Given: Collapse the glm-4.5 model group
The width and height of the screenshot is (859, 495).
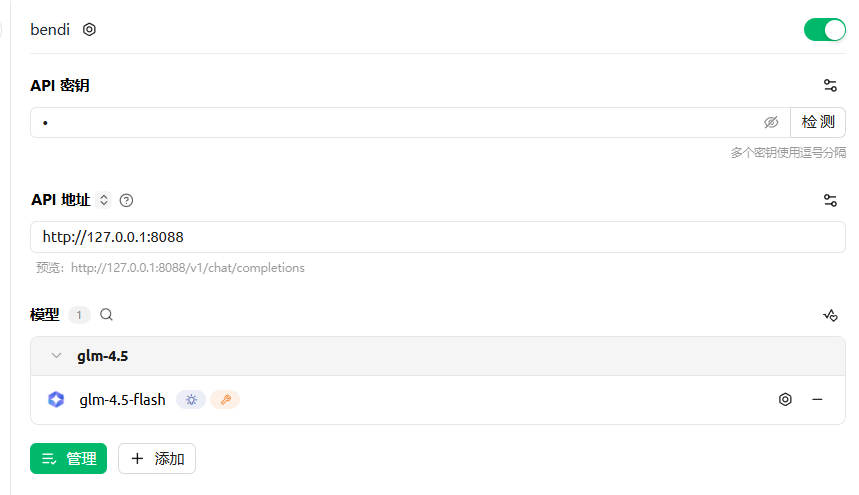Looking at the screenshot, I should (x=56, y=356).
